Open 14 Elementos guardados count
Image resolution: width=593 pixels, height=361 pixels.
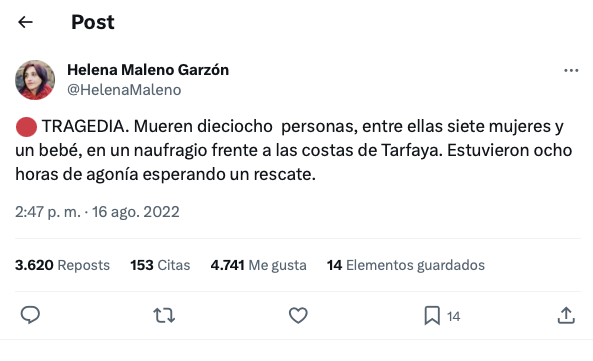coord(406,265)
